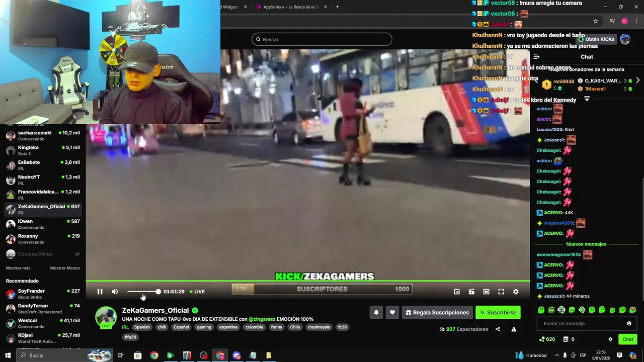Open the chat shop icon showing 0

coord(569,339)
